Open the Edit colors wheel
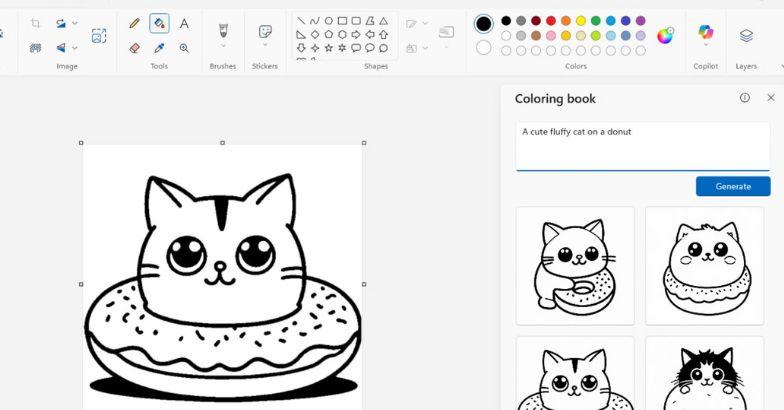This screenshot has height=410, width=784. coord(665,36)
